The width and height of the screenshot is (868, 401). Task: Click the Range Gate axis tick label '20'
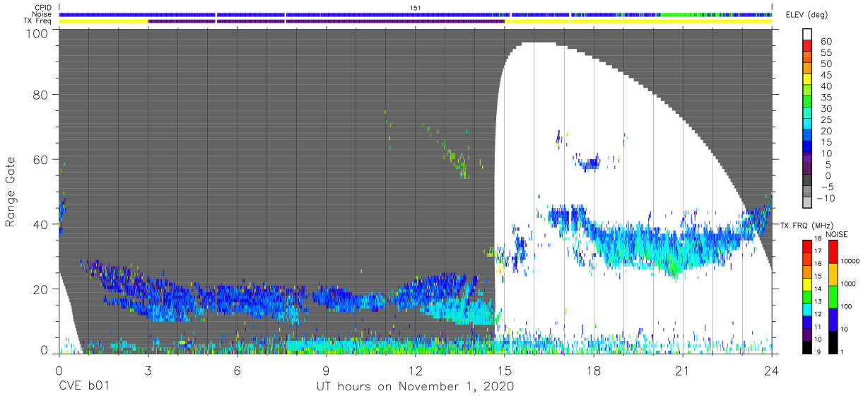[x=41, y=289]
